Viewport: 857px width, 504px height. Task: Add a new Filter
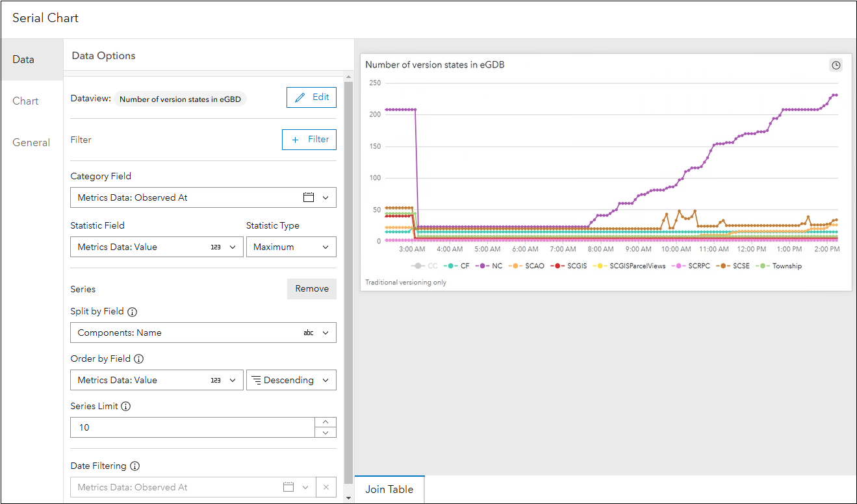(x=309, y=140)
